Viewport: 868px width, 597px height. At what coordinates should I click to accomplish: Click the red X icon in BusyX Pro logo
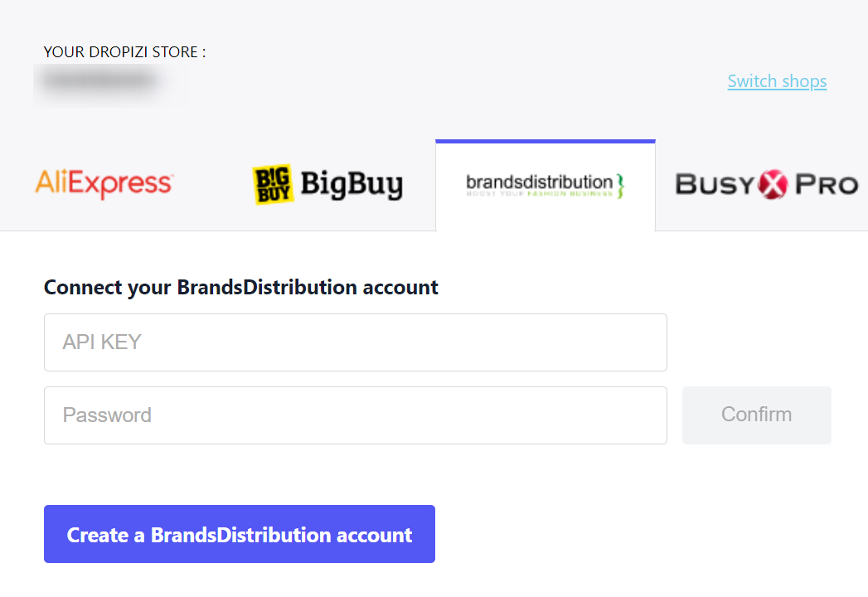pos(773,184)
